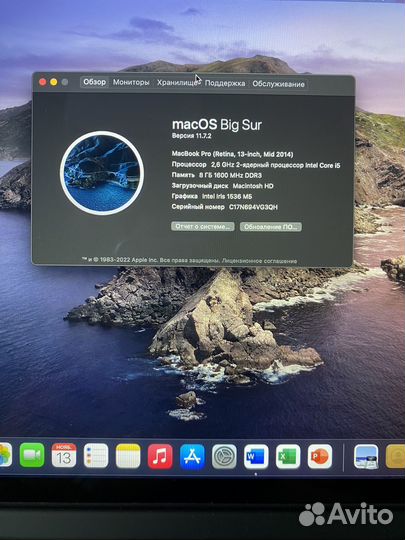The height and width of the screenshot is (540, 405).
Task: Open the Хранилище tab
Action: (x=177, y=83)
